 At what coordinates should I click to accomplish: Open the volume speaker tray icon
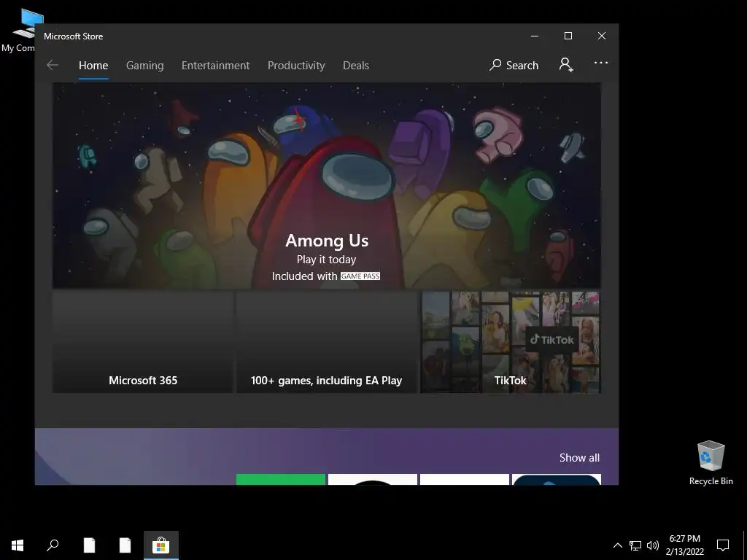[x=653, y=545]
